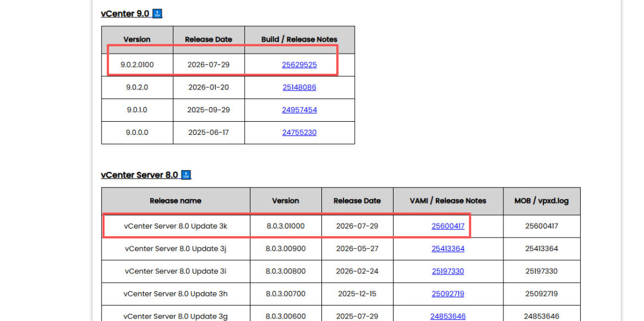Select release date 2026-01-20
The image size is (644, 321).
click(x=209, y=87)
